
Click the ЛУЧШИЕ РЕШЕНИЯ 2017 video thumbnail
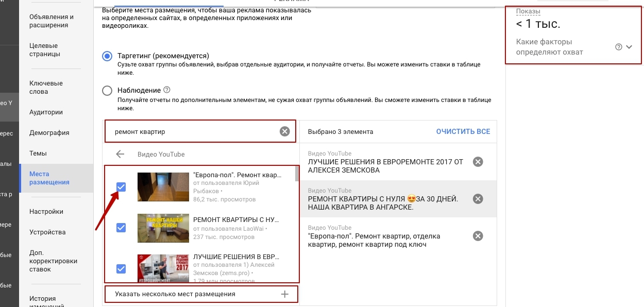pos(163,268)
